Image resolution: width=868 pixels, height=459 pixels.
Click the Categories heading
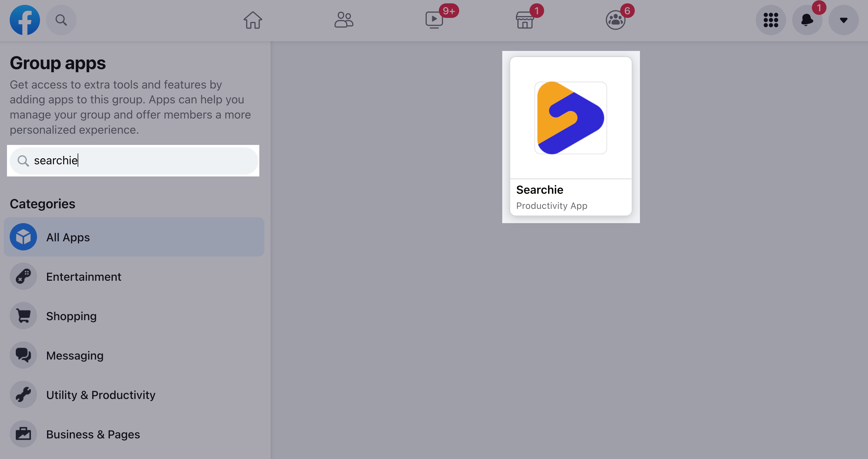42,204
